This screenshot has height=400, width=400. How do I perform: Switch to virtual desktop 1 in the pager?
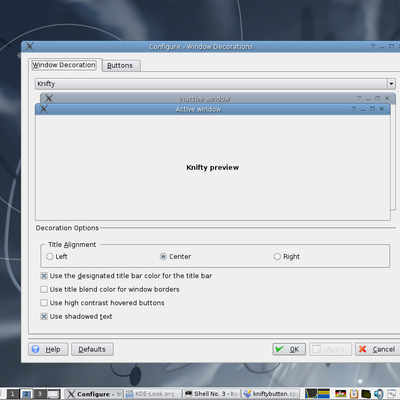13,394
